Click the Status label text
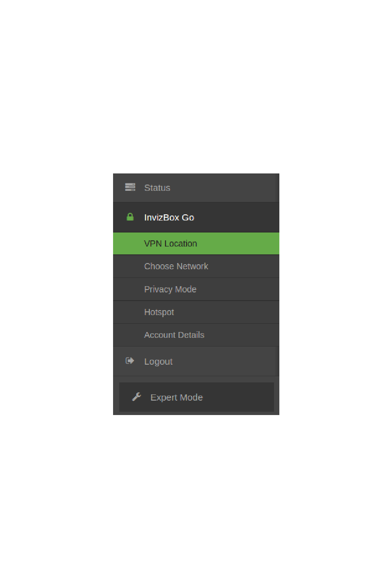The width and height of the screenshot is (392, 586). [x=157, y=188]
